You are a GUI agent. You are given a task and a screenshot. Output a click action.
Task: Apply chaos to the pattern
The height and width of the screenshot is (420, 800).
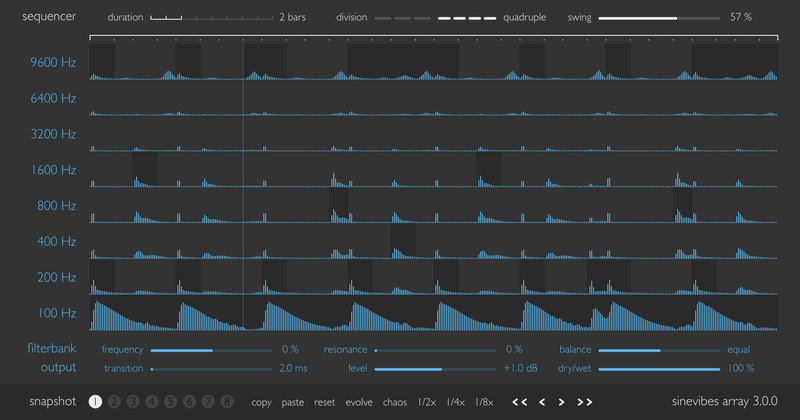coord(395,402)
